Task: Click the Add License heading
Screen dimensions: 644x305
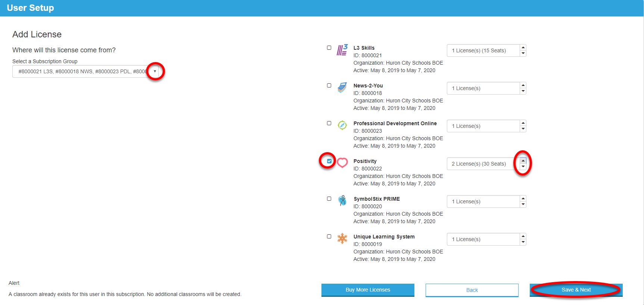Action: [x=37, y=34]
